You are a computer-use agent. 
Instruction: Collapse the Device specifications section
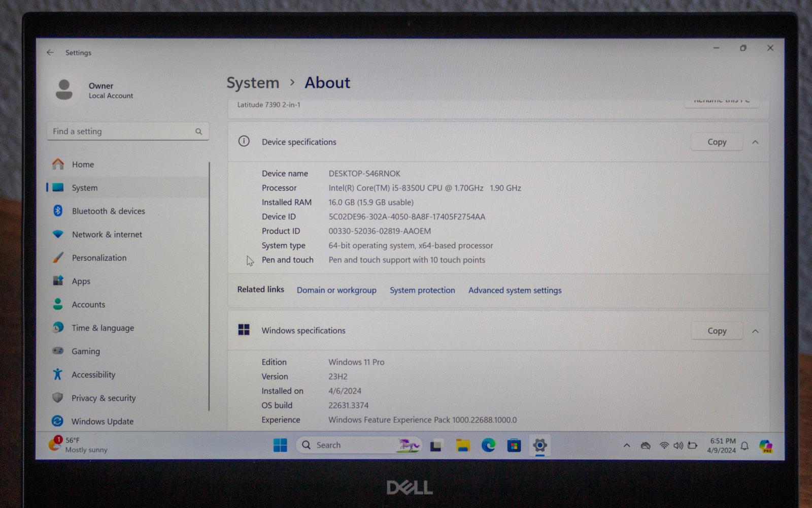(x=755, y=142)
